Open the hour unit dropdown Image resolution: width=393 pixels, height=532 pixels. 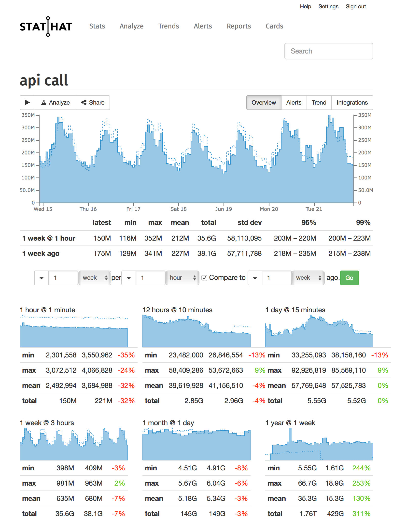tap(182, 278)
